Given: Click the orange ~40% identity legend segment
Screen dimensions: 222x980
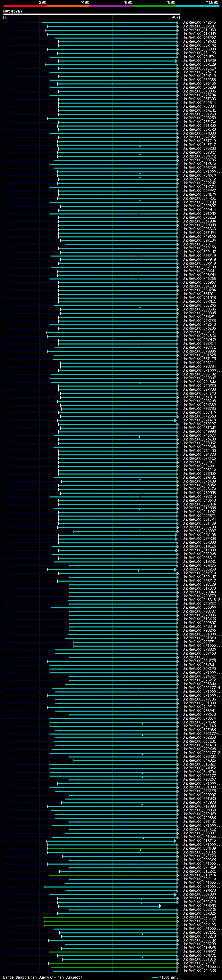Looking at the screenshot, I should point(68,6).
